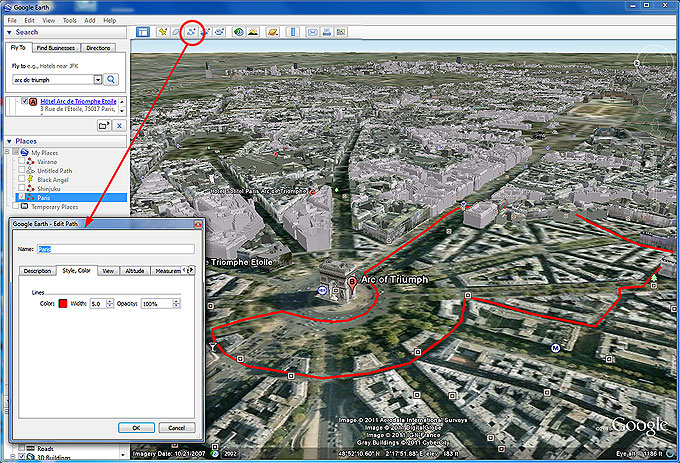The image size is (680, 463).
Task: Collapse the 3D Buildings layer node
Action: (13, 456)
